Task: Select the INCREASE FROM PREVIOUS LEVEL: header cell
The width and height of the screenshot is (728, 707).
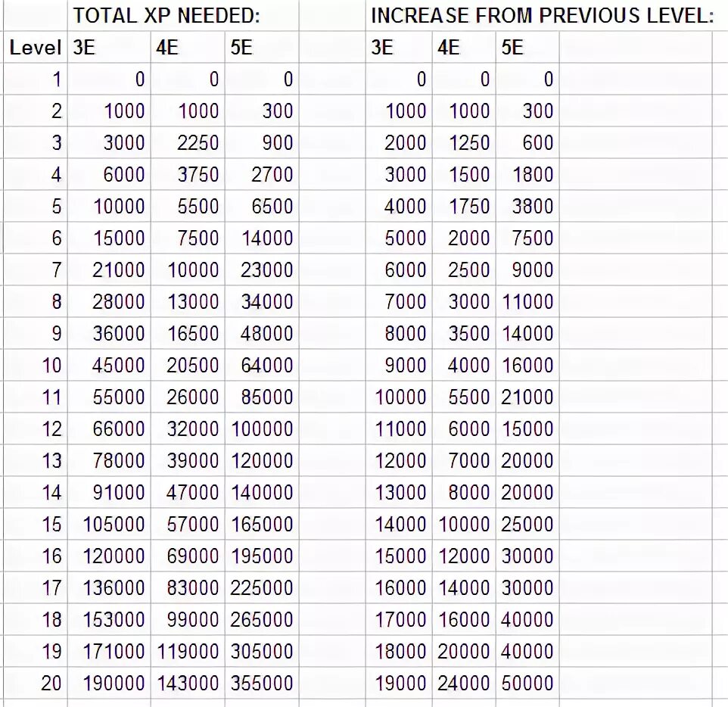Action: [x=539, y=15]
